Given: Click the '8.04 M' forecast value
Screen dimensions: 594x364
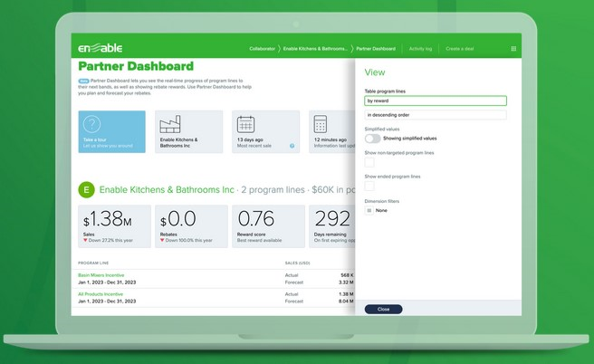Looking at the screenshot, I should [346, 302].
